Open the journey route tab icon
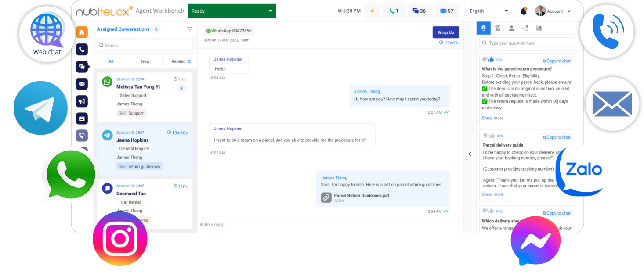This screenshot has width=644, height=276. coord(525,28)
